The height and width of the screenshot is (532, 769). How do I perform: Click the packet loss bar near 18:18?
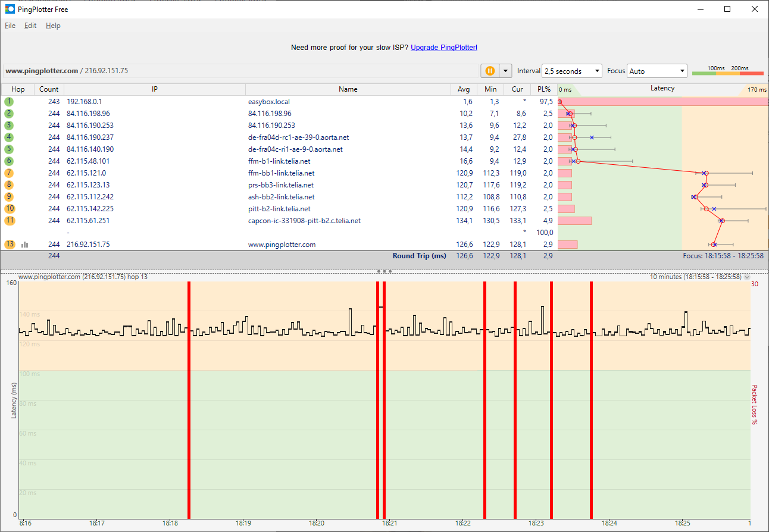[x=189, y=400]
